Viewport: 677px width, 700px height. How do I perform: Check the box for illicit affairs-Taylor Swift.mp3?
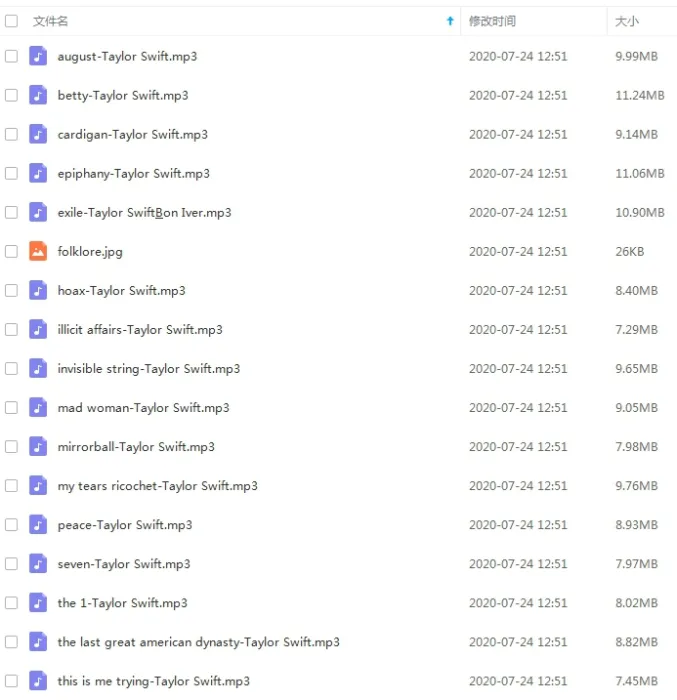12,329
